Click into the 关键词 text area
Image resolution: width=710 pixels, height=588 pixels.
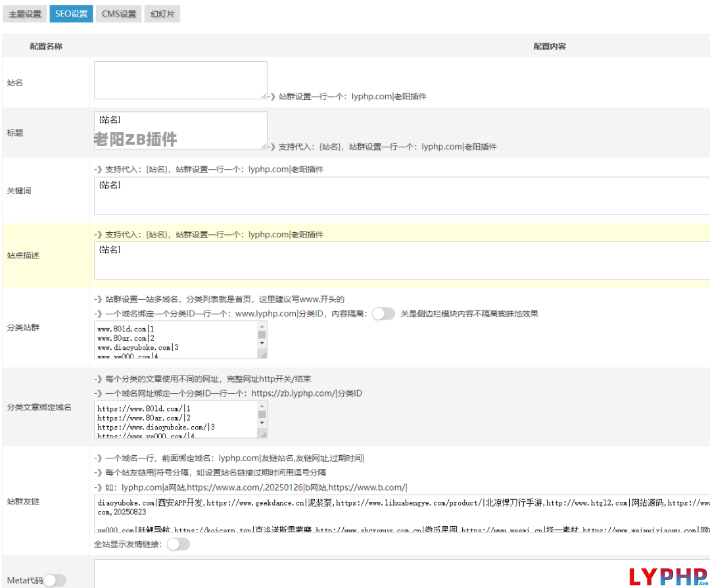tap(402, 196)
